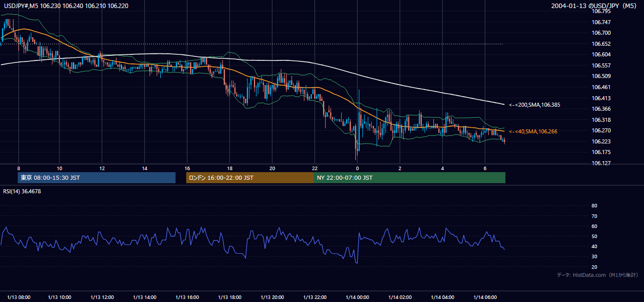Click price level 106.557 on axis

601,65
